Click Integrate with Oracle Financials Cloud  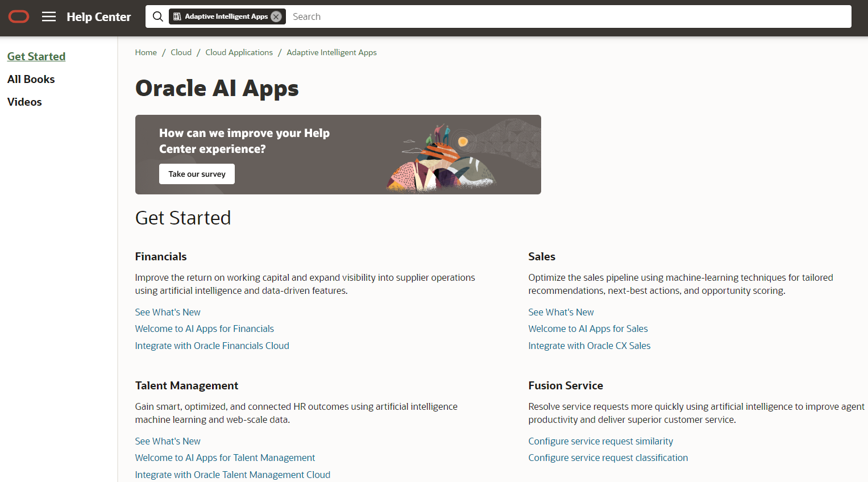pyautogui.click(x=212, y=345)
